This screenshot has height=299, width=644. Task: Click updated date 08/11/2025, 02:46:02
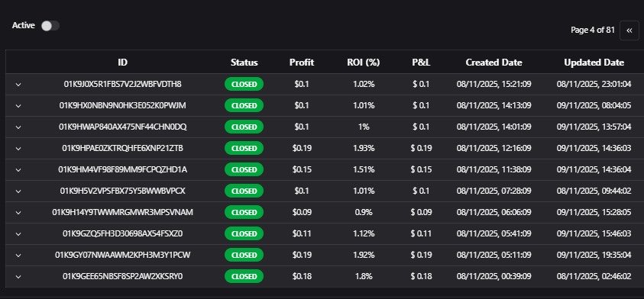point(594,276)
